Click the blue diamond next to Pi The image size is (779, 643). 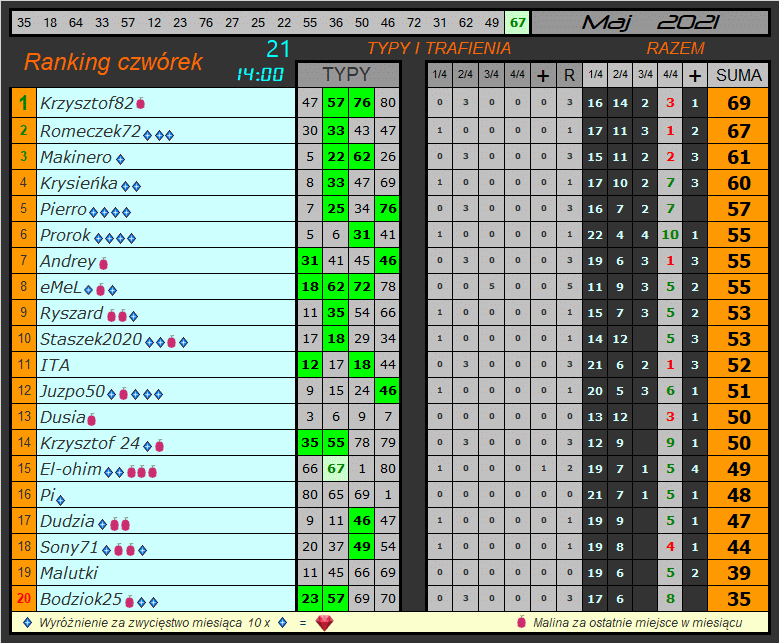pyautogui.click(x=61, y=500)
